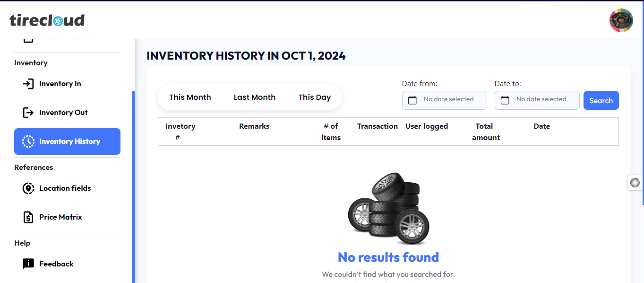Click the Feedback speech bubble icon

coord(28,264)
